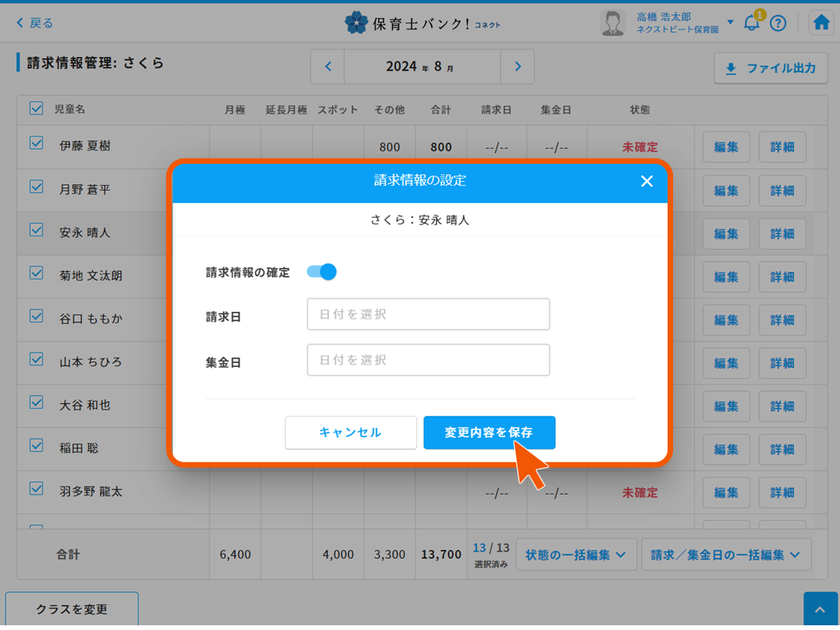Click the scroll-to-top arrow button

(820, 610)
